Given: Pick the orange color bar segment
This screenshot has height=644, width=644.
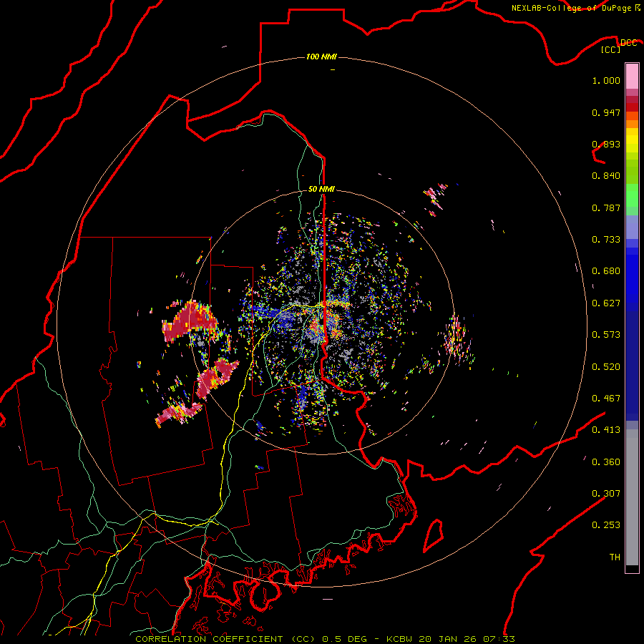Looking at the screenshot, I should tap(632, 124).
